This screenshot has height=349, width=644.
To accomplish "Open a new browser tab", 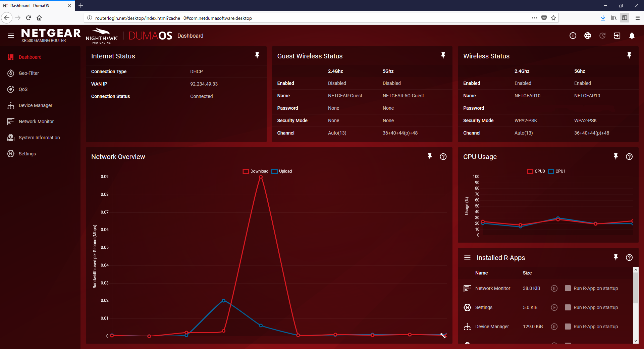I will point(81,5).
